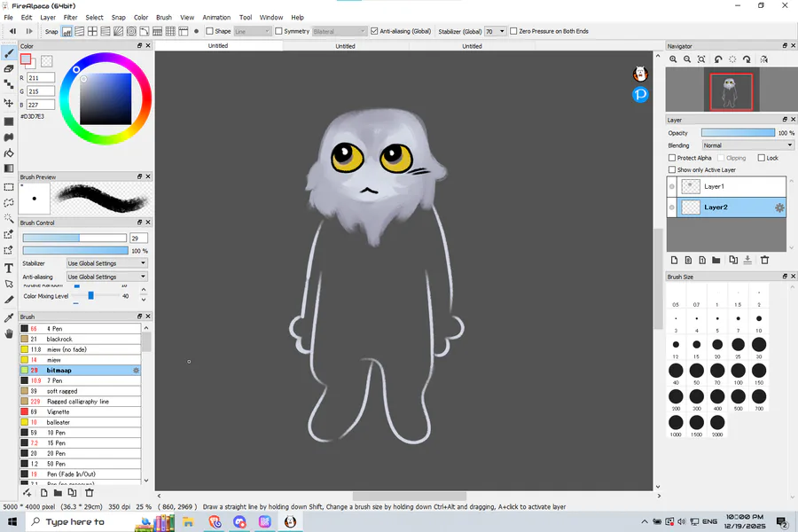
Task: Pick brush size 2000 in Brush Size panel
Action: click(x=717, y=423)
